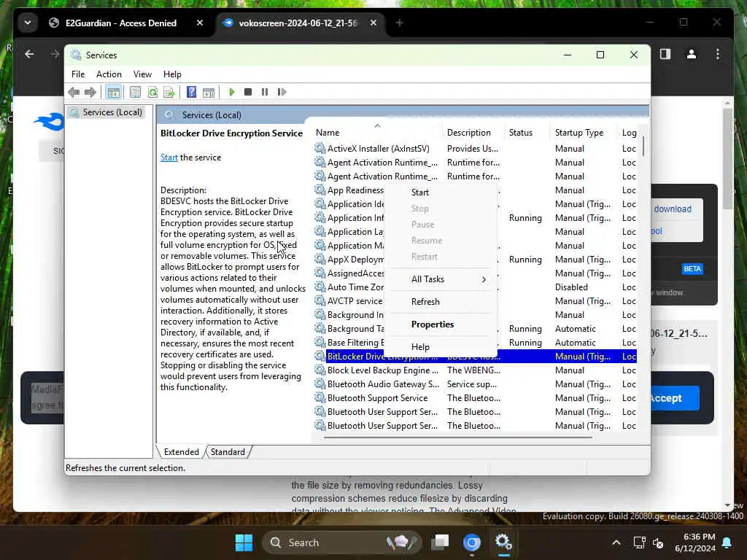Open the Chromium browser taskbar icon
Image resolution: width=747 pixels, height=560 pixels.
point(472,542)
